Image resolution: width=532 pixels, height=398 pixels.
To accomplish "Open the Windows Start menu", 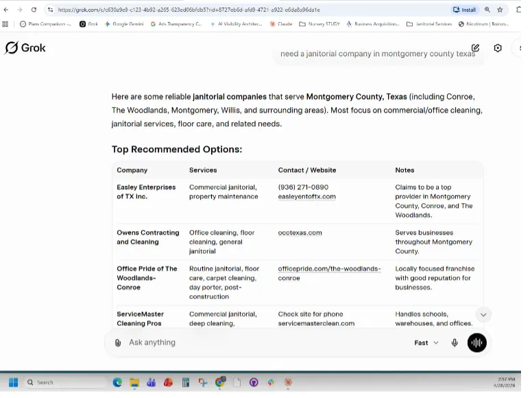I will [x=13, y=383].
